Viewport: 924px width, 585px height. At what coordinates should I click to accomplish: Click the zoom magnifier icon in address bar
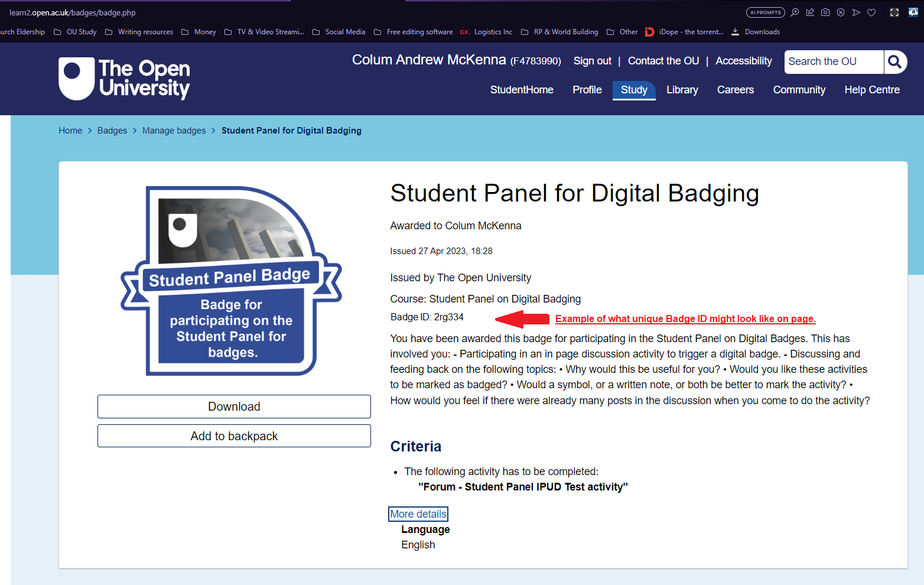[x=795, y=12]
